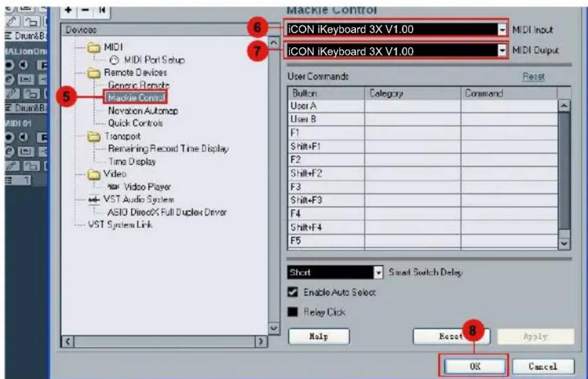This screenshot has height=379, width=588.
Task: Click the Help button
Action: click(319, 336)
